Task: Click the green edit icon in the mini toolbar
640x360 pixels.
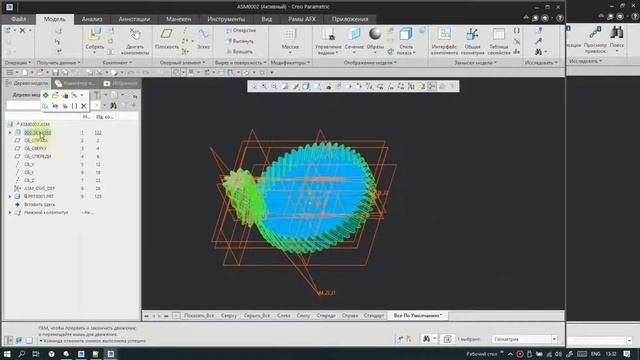Action: (46, 95)
